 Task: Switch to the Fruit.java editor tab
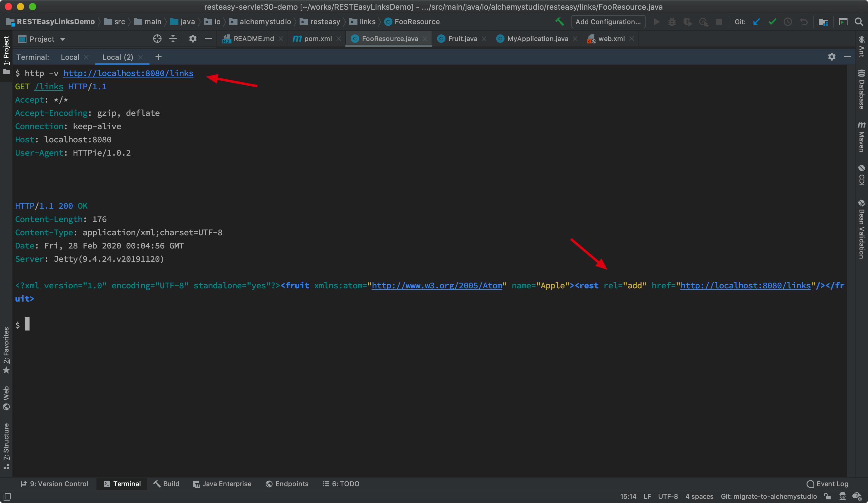tap(462, 39)
